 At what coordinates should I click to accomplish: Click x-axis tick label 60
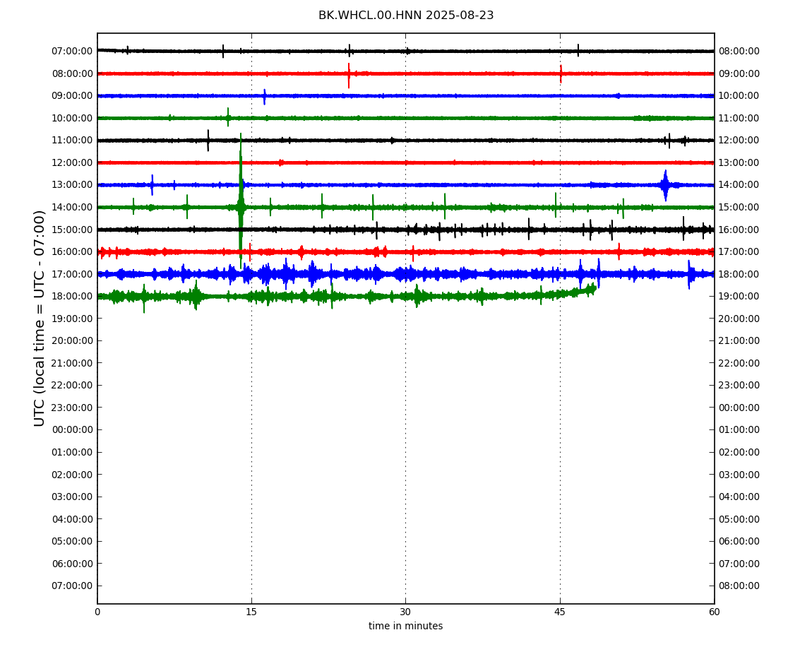[x=714, y=612]
